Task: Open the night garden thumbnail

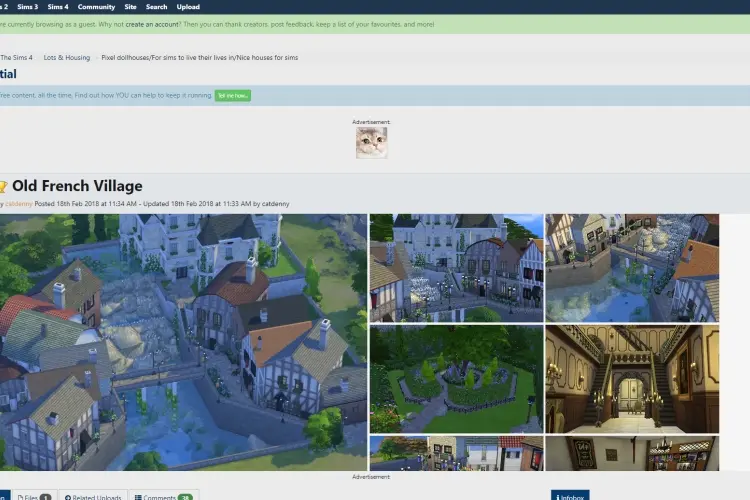Action: coord(456,379)
